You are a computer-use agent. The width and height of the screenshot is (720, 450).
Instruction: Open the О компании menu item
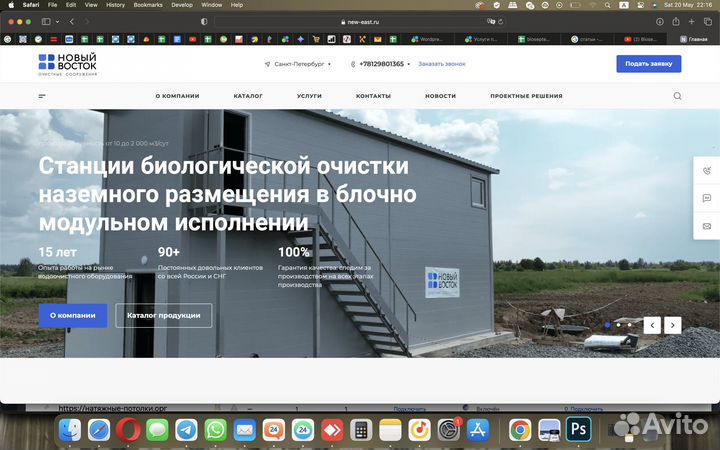pos(177,96)
